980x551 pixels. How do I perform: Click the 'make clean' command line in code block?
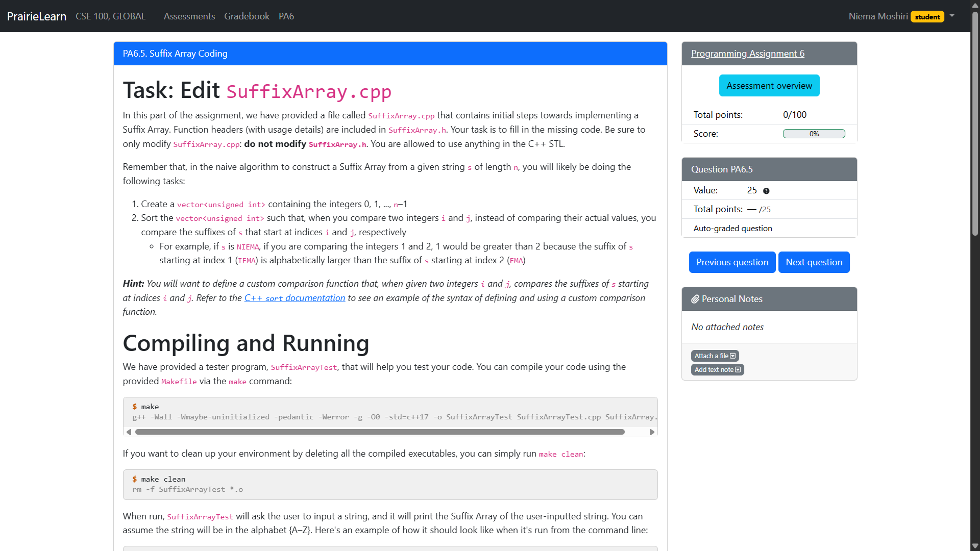[x=159, y=479]
